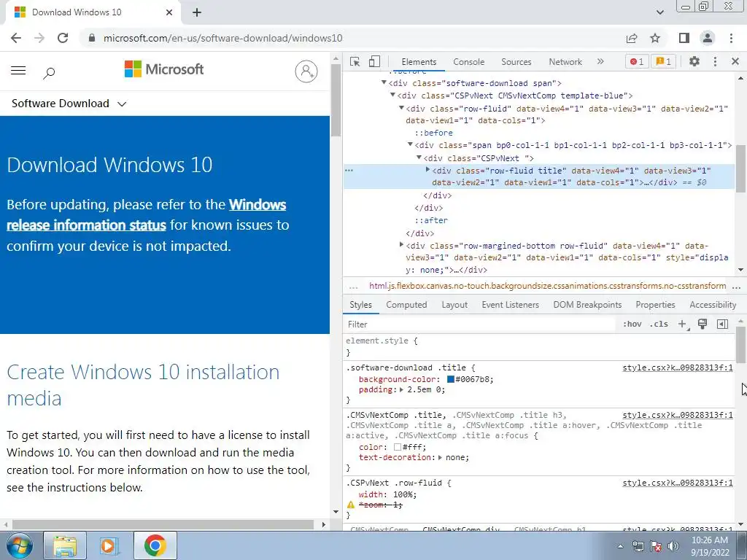Show hidden tray icons arrow
Image resolution: width=747 pixels, height=560 pixels.
(620, 546)
